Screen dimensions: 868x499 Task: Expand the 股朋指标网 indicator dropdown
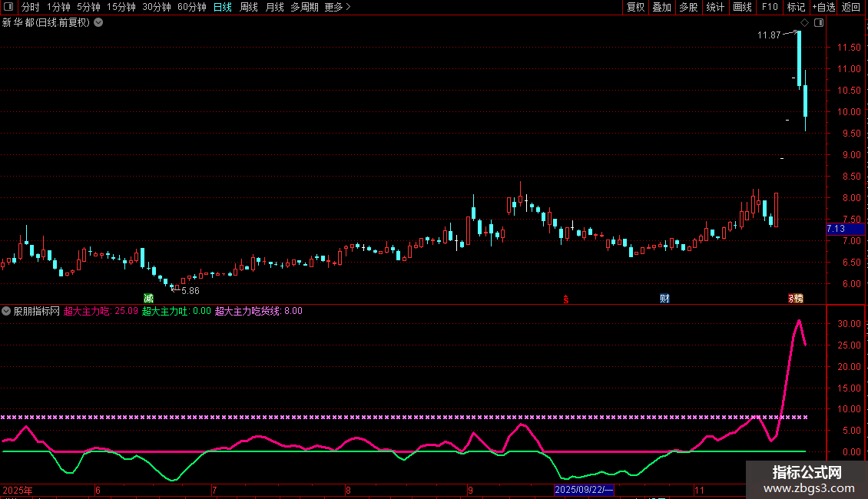[6, 311]
